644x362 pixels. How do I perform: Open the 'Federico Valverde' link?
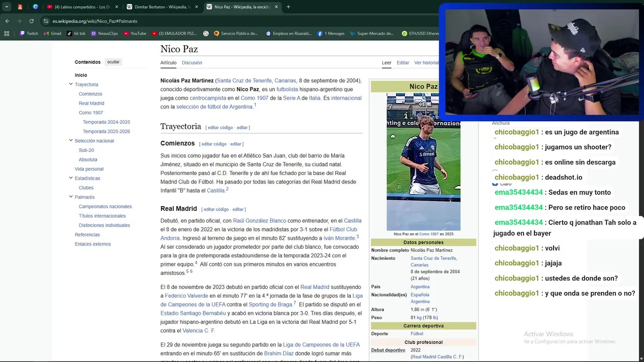[186, 296]
